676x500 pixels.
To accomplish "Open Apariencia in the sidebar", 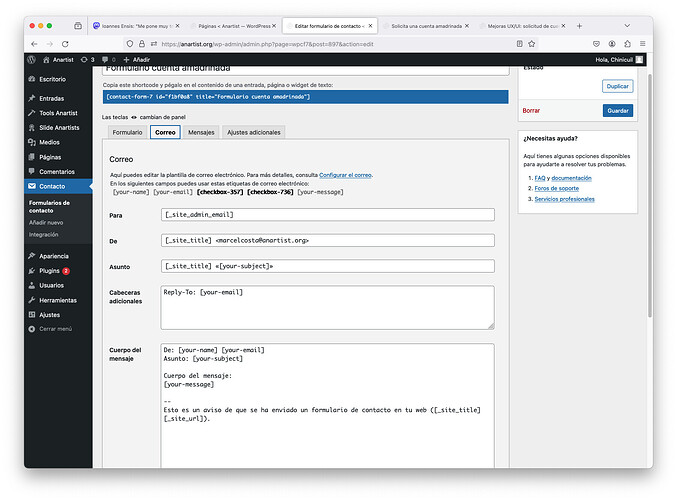I will click(x=55, y=256).
